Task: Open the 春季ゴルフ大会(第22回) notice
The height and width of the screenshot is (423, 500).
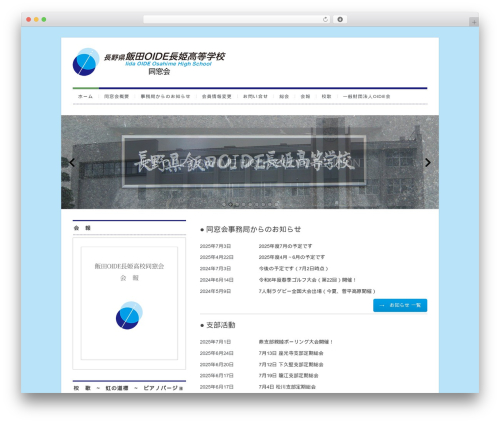Action: pos(307,280)
